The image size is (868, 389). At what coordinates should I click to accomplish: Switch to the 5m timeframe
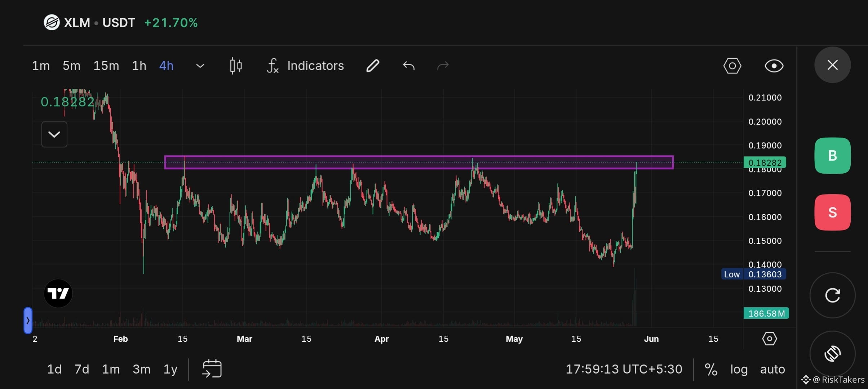(x=71, y=66)
